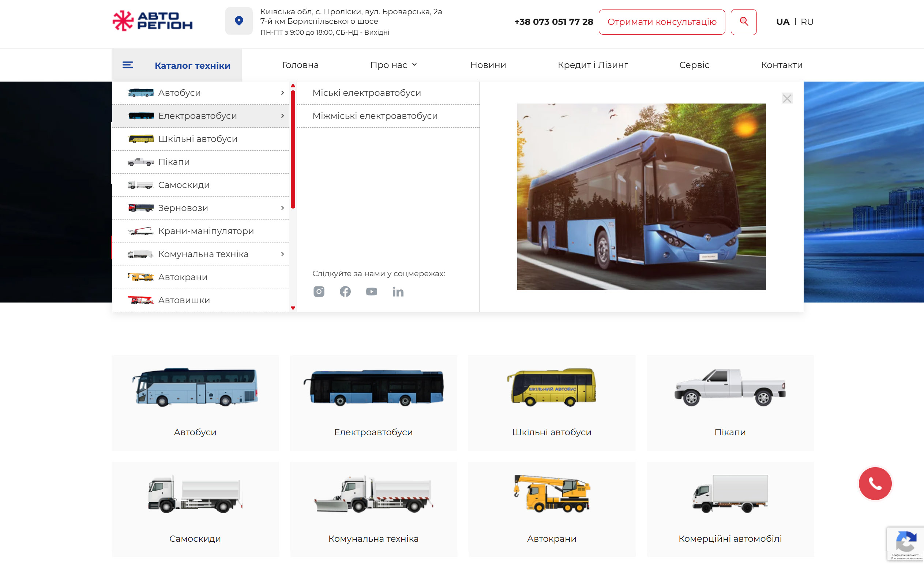This screenshot has width=924, height=567.
Task: Click the map location pin icon
Action: tap(239, 20)
